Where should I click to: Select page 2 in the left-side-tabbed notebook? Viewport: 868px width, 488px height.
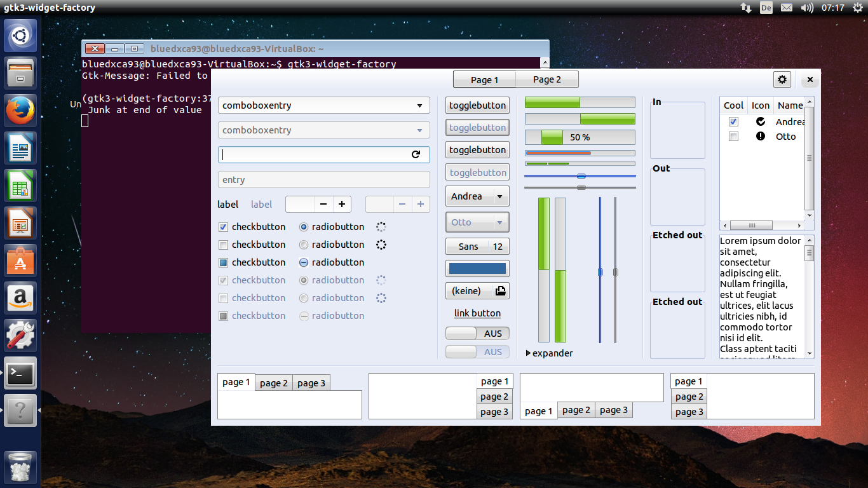coord(689,396)
